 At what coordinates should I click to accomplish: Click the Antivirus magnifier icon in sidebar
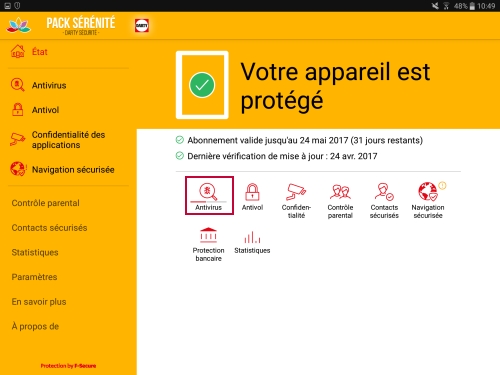(17, 85)
